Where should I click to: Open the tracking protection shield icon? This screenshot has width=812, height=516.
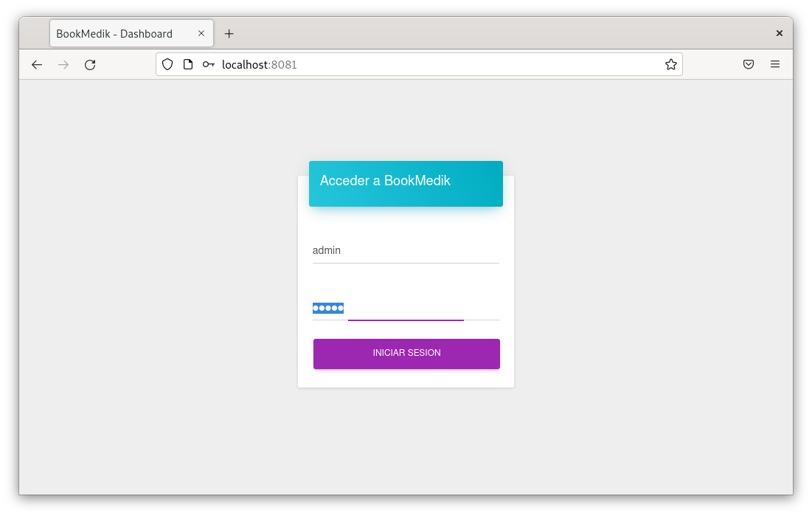(167, 64)
